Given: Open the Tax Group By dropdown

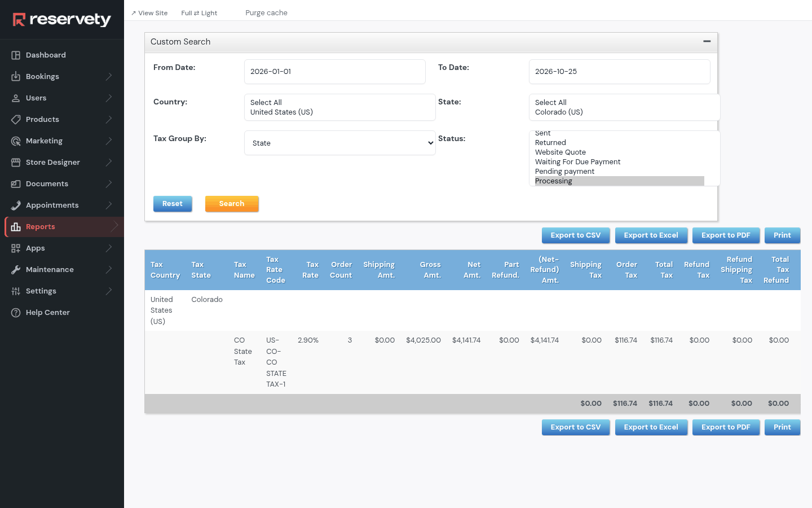Looking at the screenshot, I should (340, 143).
